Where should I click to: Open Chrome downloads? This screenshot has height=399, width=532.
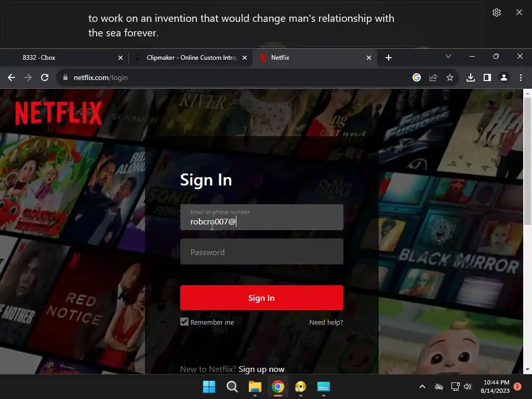click(471, 78)
